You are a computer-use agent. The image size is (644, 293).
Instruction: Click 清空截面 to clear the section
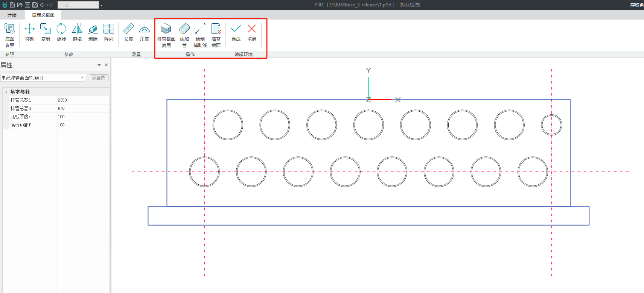pyautogui.click(x=216, y=35)
